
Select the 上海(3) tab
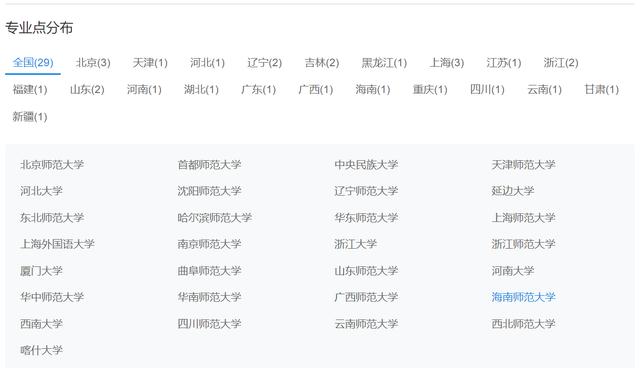pos(447,62)
